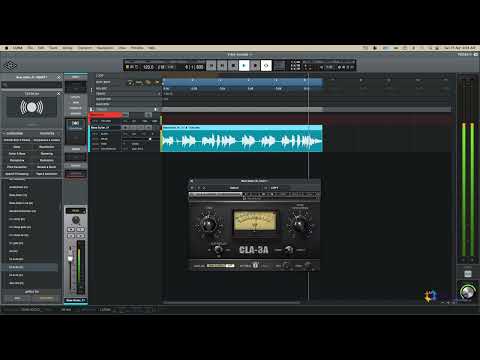Screen dimensions: 480x360
Task: Flip the switch right of CLA-3A logo
Action: coord(289,249)
